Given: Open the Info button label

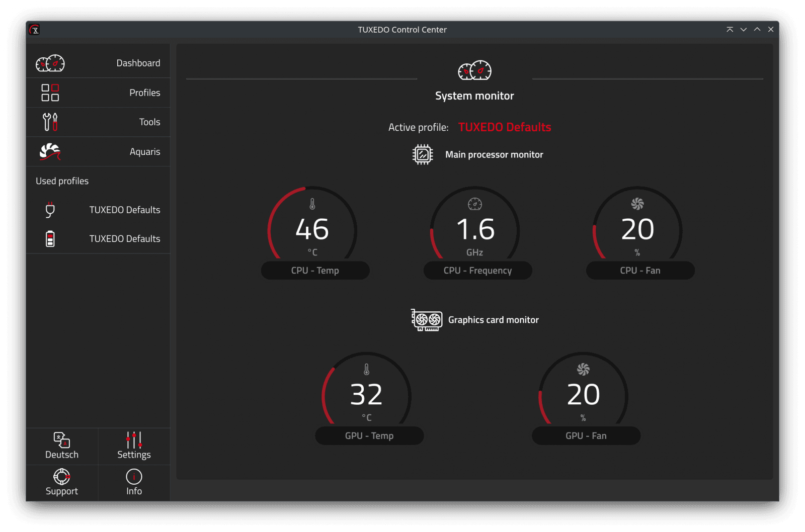Looking at the screenshot, I should 134,491.
